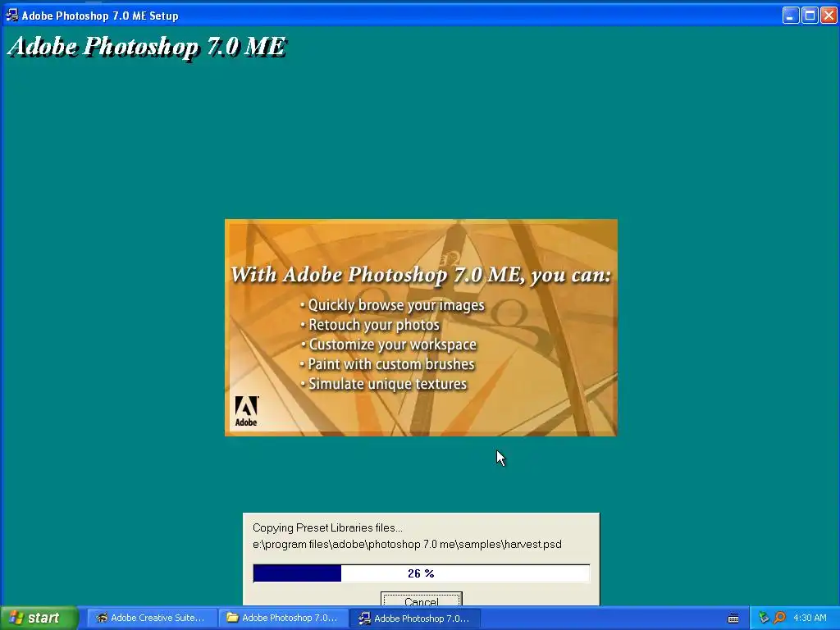Click the installation progress bar at 26 %
The height and width of the screenshot is (630, 840).
tap(421, 573)
